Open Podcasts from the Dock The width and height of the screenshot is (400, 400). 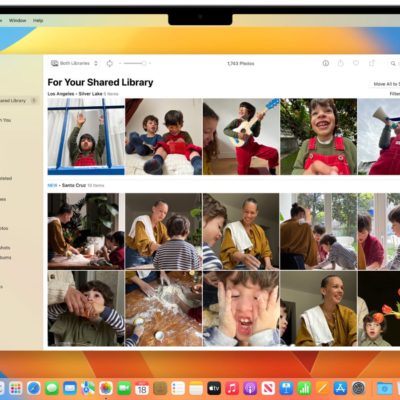pyautogui.click(x=250, y=388)
